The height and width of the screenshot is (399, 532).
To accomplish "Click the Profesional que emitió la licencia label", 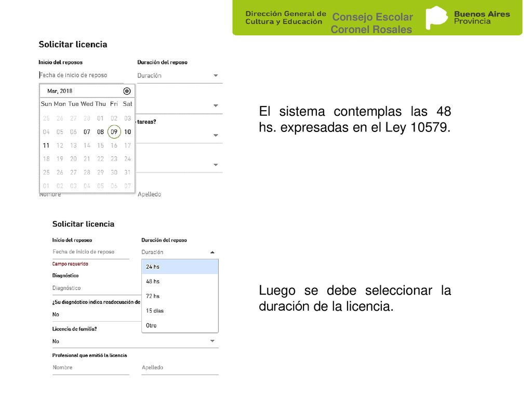I will click(89, 355).
